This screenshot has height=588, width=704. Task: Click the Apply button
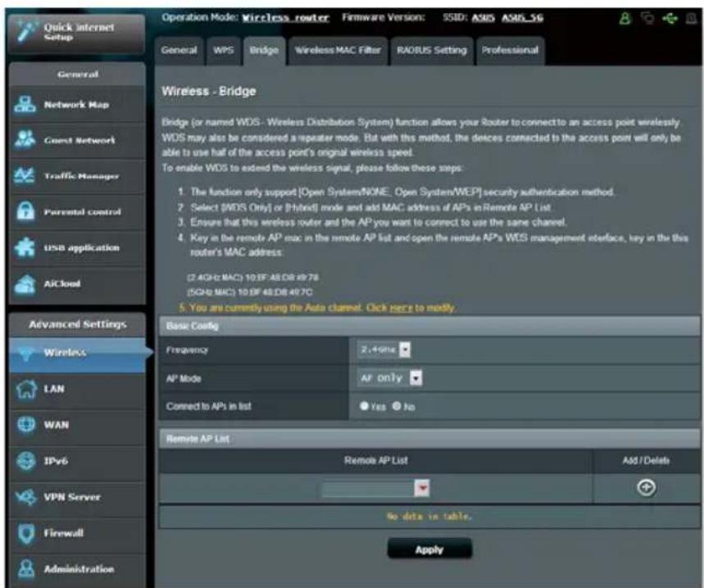click(429, 549)
